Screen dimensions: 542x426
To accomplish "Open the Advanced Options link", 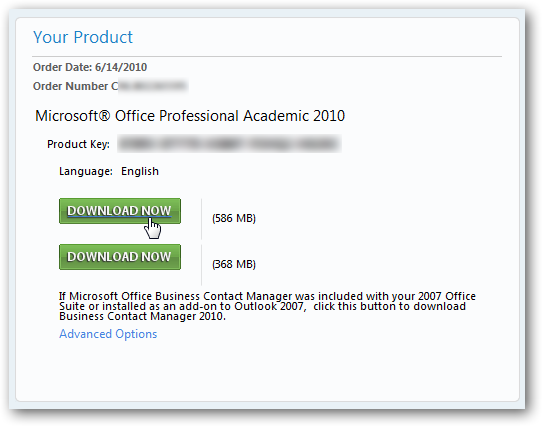I will point(108,334).
